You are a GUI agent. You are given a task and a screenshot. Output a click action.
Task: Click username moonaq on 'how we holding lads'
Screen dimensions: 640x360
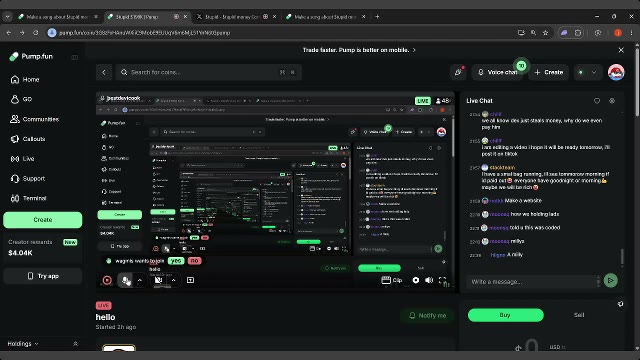coord(499,214)
